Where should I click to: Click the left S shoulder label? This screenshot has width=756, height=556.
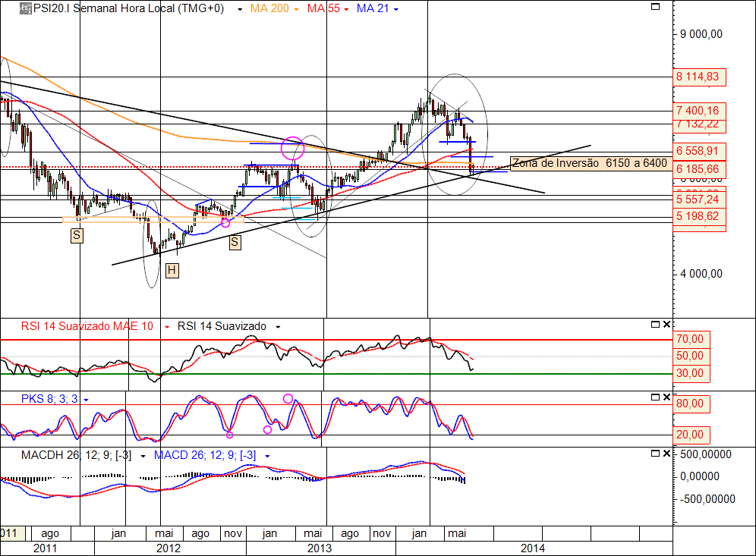(77, 236)
